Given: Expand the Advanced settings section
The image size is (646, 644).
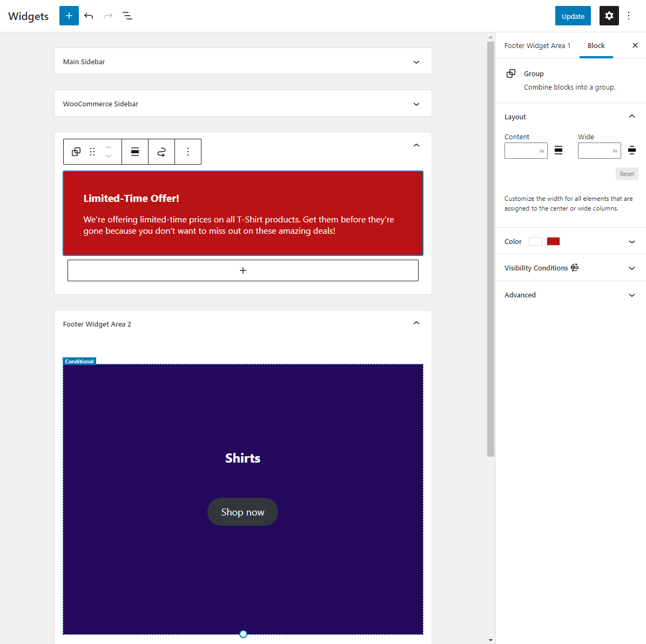Looking at the screenshot, I should click(x=631, y=295).
